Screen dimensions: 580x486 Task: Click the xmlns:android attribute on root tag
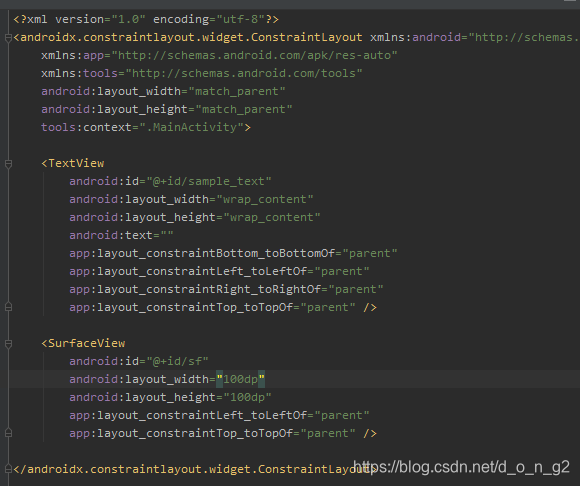click(475, 37)
